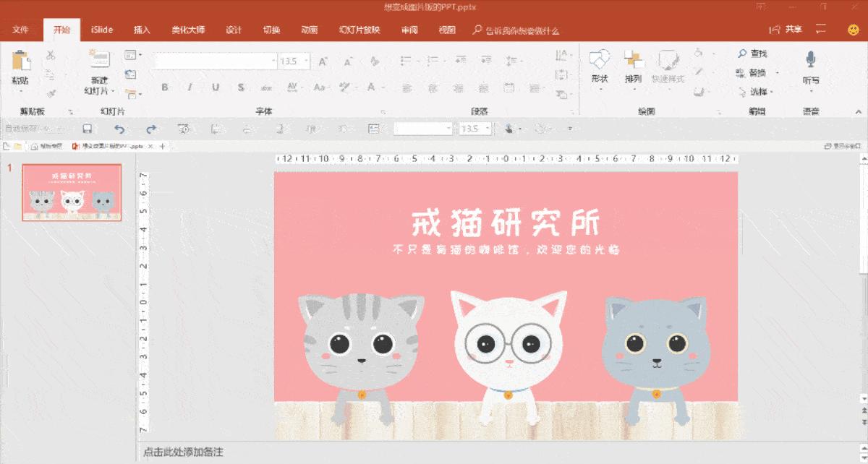Image resolution: width=868 pixels, height=464 pixels.
Task: Open the ribbon font size dropdown
Action: (x=307, y=61)
